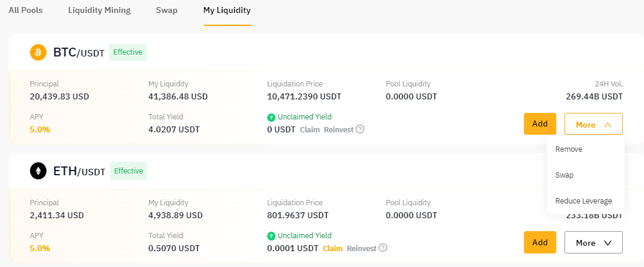Claim the ETH 0.0001 USDT yield
The width and height of the screenshot is (644, 267).
click(x=333, y=248)
